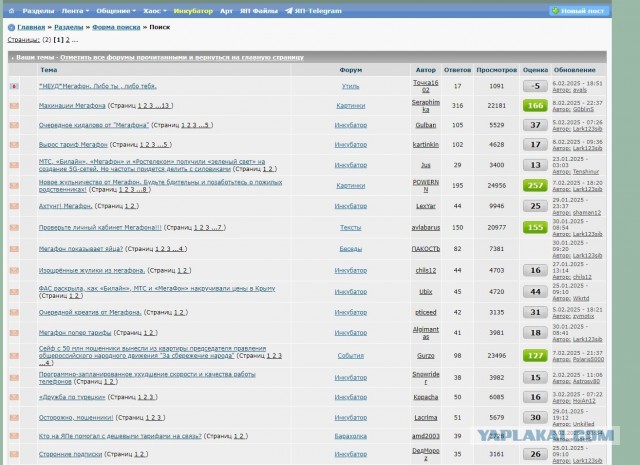640x465 pixels.
Task: Expand the Лента dropdown menu
Action: [75, 11]
